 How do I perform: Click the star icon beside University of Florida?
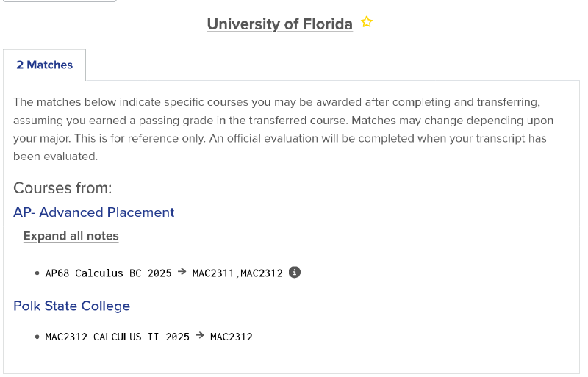(x=367, y=23)
